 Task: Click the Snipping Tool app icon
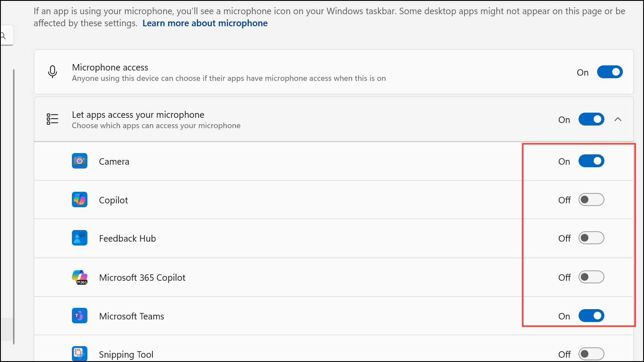(x=80, y=354)
